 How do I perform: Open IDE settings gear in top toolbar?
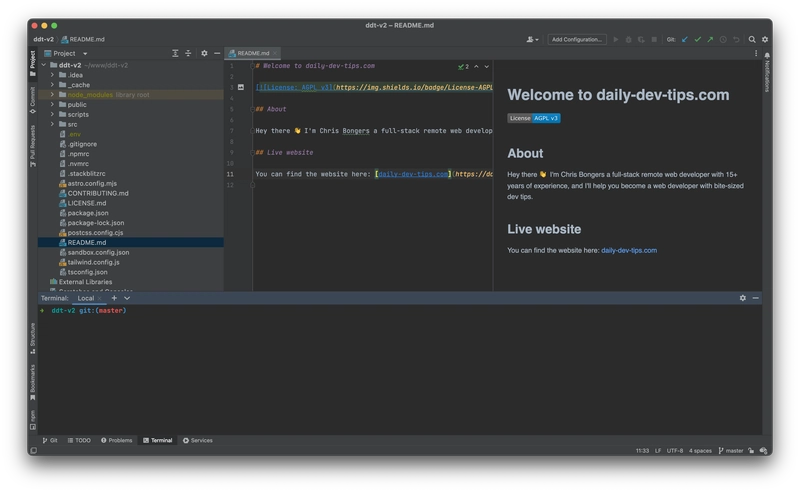[765, 39]
